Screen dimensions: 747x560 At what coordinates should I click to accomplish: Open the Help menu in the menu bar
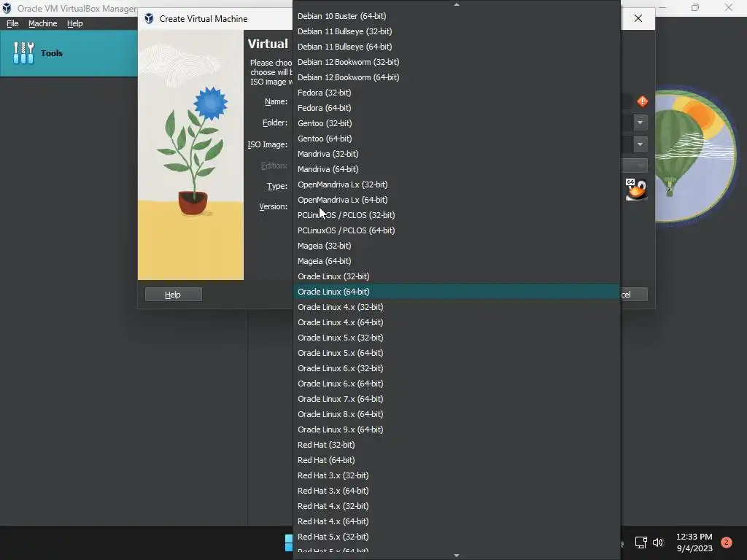[x=75, y=23]
